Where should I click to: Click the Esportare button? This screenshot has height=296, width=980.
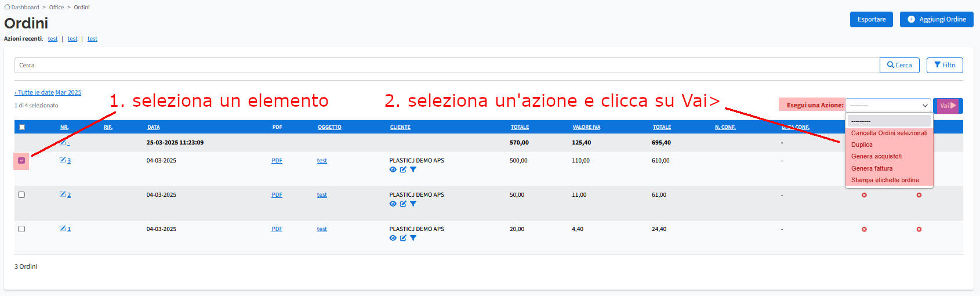pyautogui.click(x=872, y=19)
